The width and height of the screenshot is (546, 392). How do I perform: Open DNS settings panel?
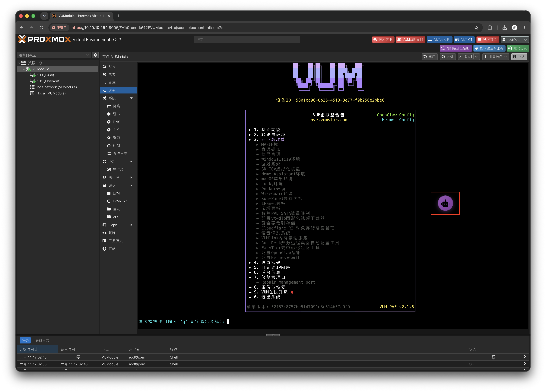pyautogui.click(x=118, y=122)
